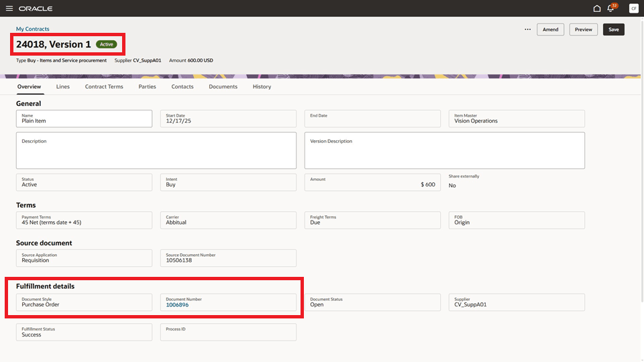Select the Carrier field showing Abbitual

[x=228, y=221]
